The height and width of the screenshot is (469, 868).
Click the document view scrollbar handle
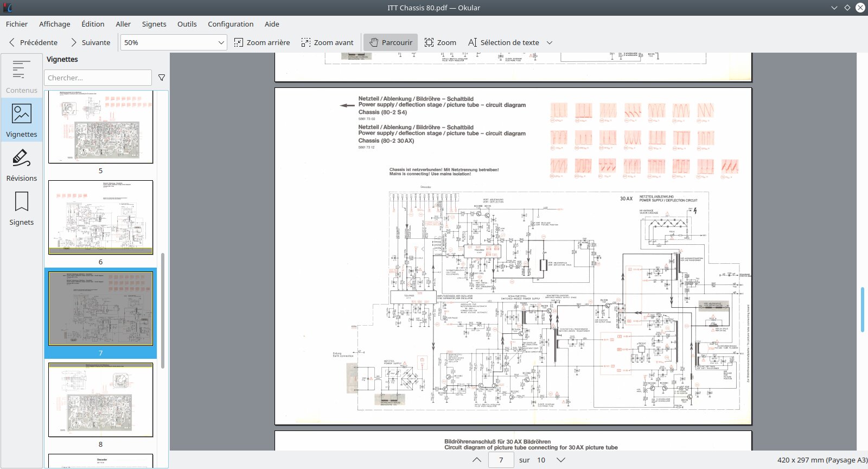click(x=863, y=309)
